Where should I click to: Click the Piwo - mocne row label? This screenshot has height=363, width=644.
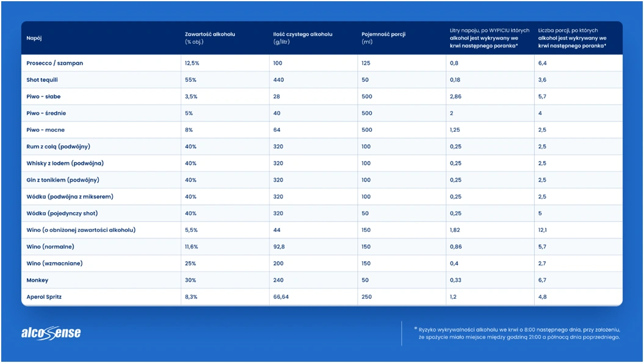click(x=45, y=130)
